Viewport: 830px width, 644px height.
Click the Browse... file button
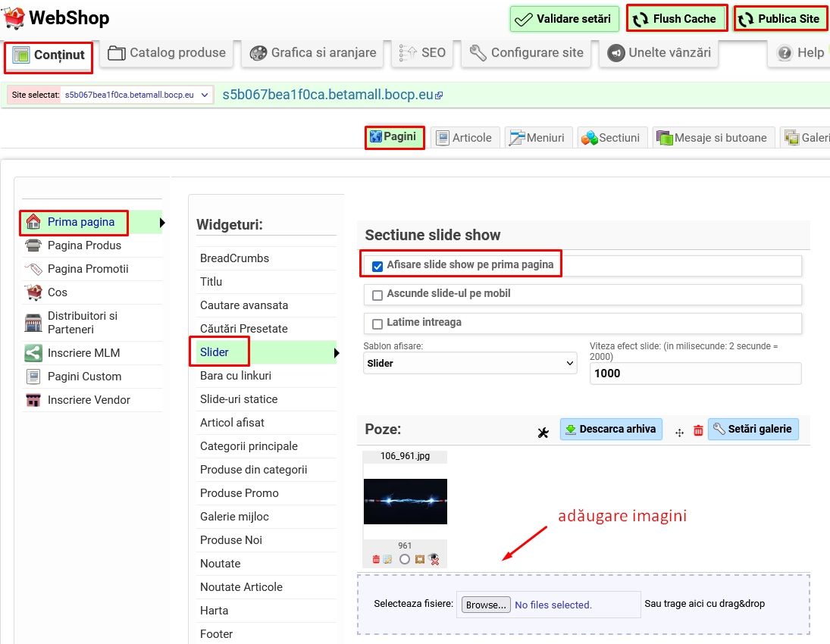[485, 605]
